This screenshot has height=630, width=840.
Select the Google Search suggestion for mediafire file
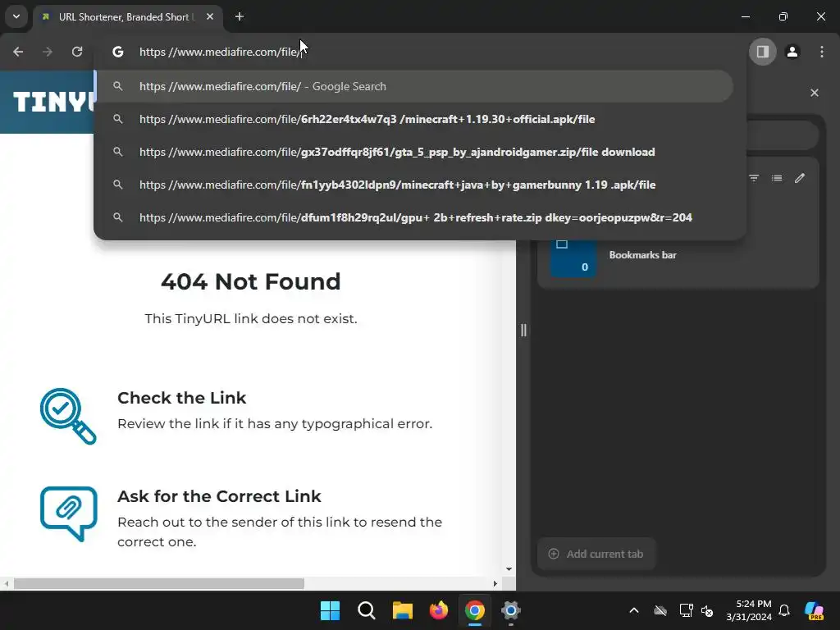(x=414, y=86)
